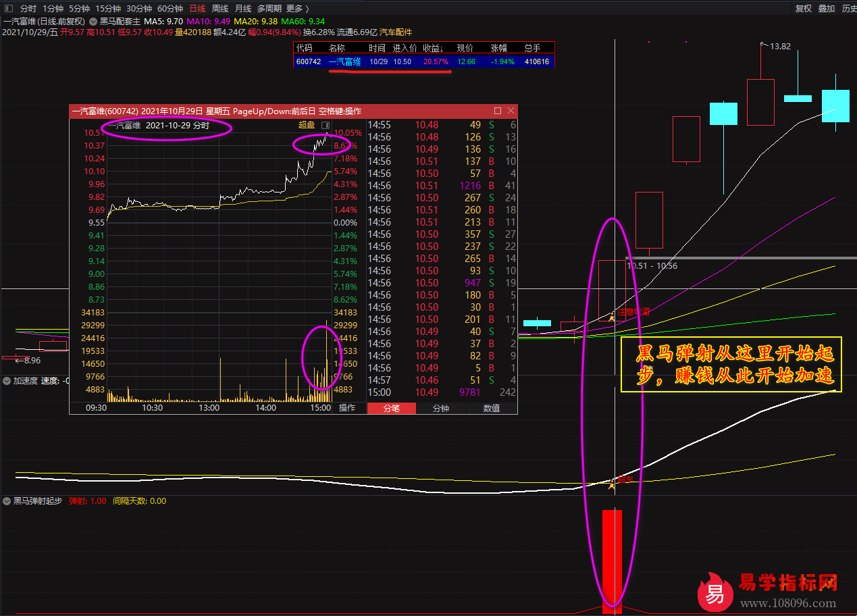
Task: Click the 一汽富维 2021-10-29 分时 title
Action: click(x=159, y=125)
